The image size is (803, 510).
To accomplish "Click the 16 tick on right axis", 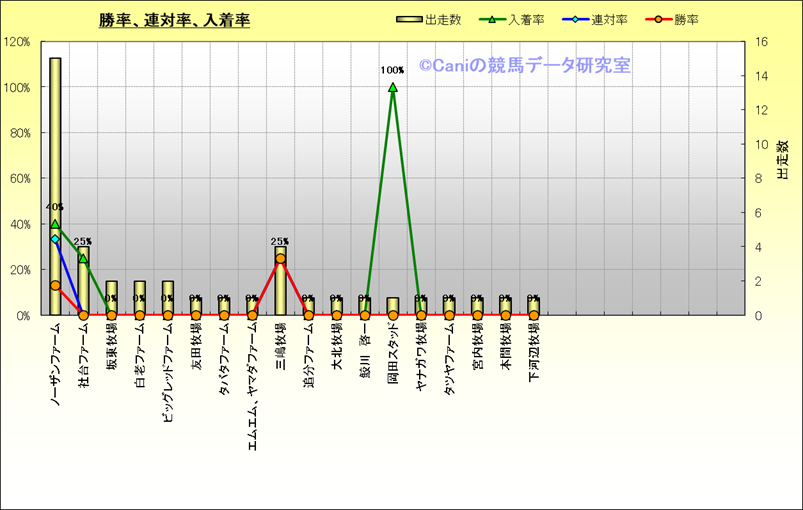I will pyautogui.click(x=760, y=42).
